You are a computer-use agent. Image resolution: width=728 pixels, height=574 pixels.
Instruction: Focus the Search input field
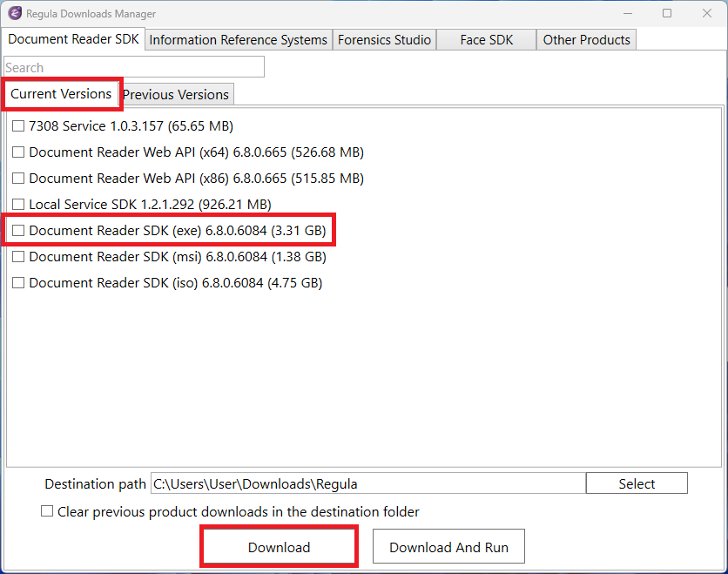click(x=134, y=67)
